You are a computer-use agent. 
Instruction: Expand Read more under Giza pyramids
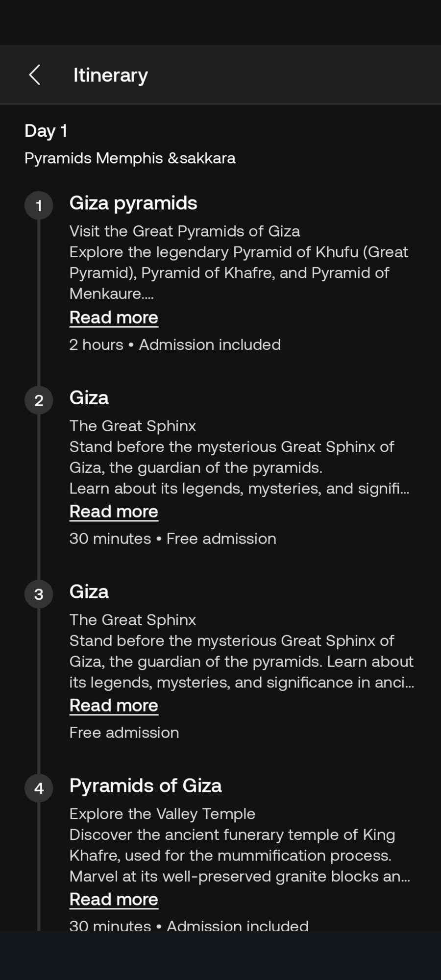(114, 318)
